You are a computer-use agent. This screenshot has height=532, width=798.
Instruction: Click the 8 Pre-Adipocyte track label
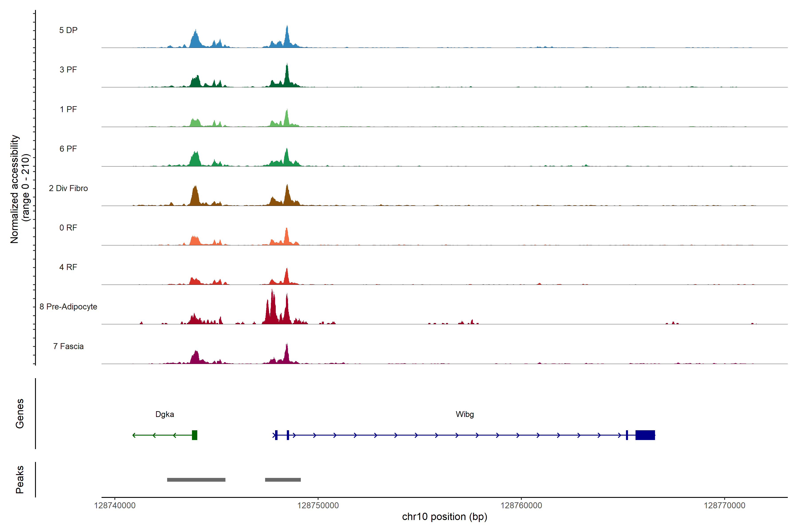pos(68,307)
